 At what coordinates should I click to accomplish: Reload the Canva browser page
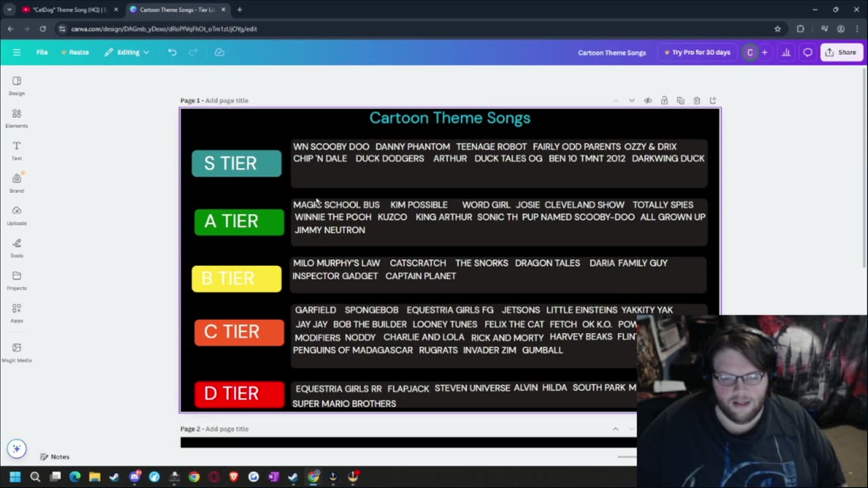[x=43, y=29]
